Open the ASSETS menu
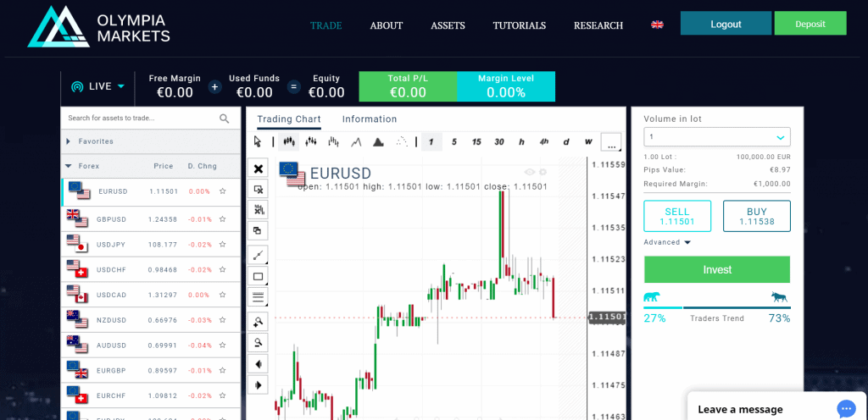The width and height of the screenshot is (868, 420). coord(448,25)
